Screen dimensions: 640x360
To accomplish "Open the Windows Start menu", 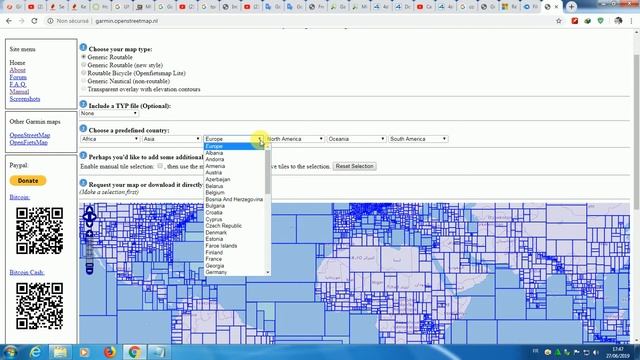I will (11, 352).
